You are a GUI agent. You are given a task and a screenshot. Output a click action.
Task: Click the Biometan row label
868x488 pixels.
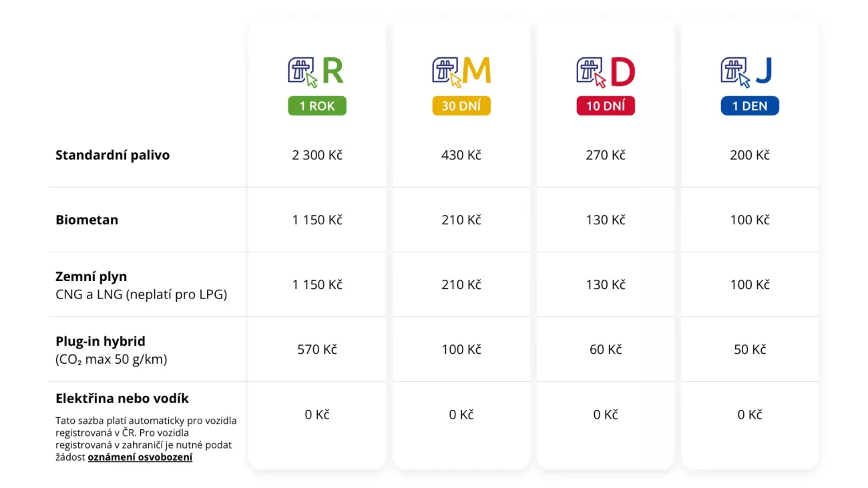pyautogui.click(x=87, y=220)
